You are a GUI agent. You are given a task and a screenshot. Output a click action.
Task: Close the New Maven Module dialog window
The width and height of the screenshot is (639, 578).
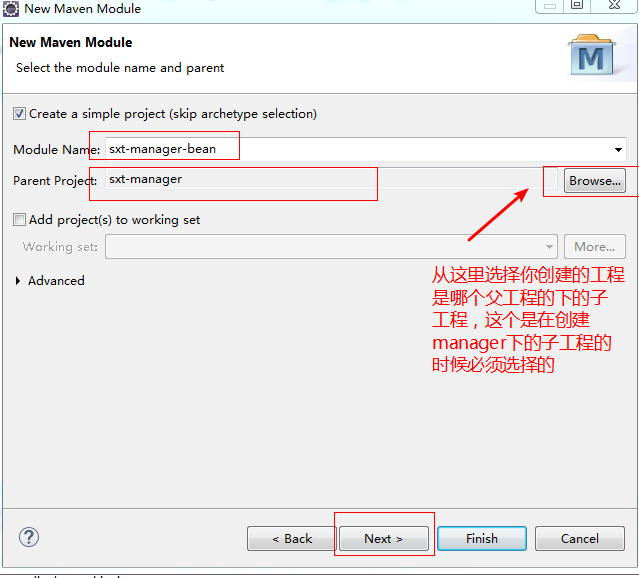614,5
